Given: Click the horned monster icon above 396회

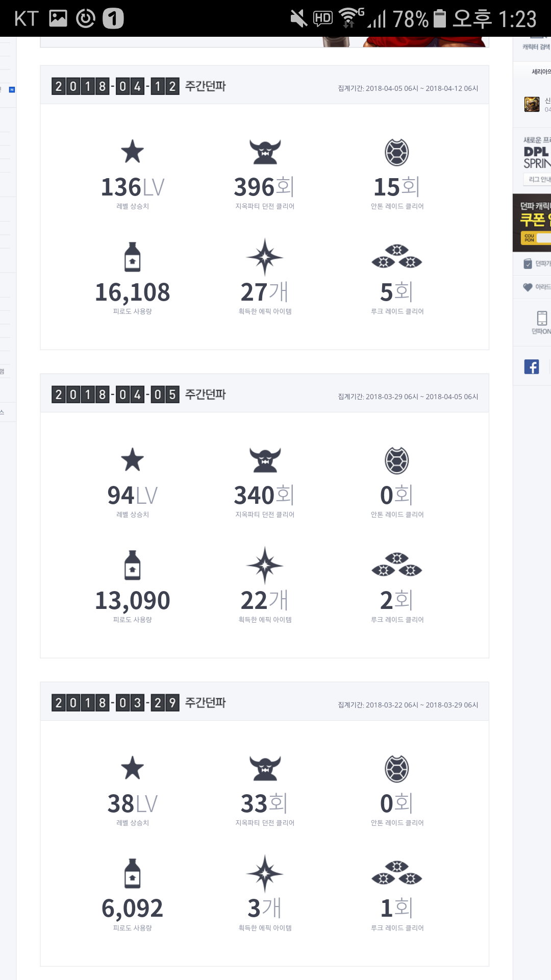Looking at the screenshot, I should (265, 152).
